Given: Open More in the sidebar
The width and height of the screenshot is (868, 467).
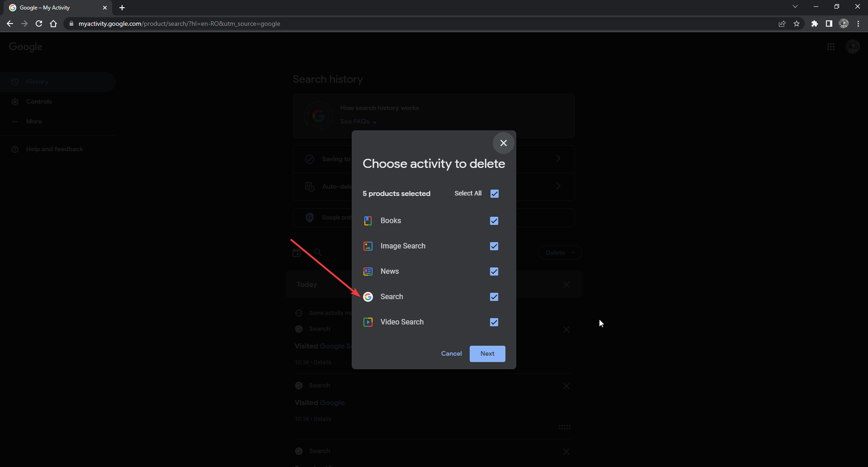Looking at the screenshot, I should pyautogui.click(x=58, y=121).
